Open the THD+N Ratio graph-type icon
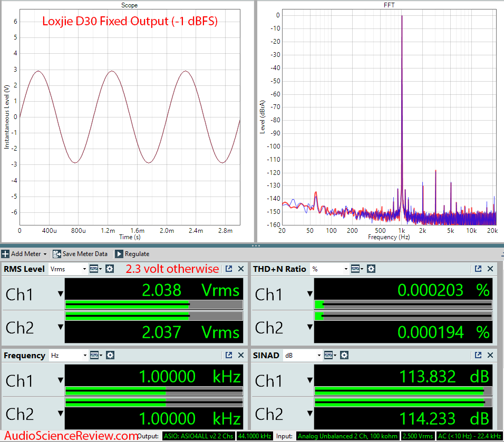The width and height of the screenshot is (504, 442). [357, 269]
